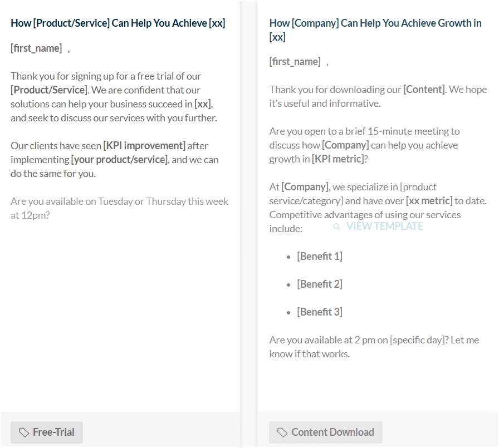
Task: Click the [first_name] placeholder in the left template
Action: (36, 48)
